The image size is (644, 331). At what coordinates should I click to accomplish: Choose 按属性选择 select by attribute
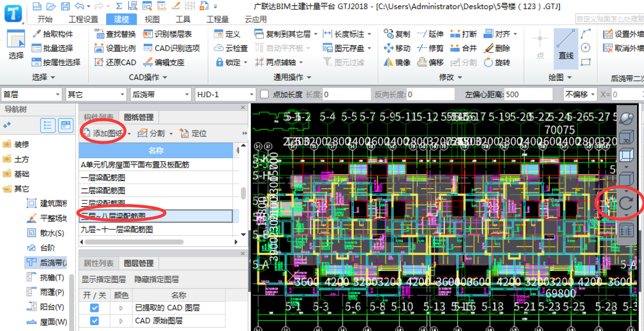(x=57, y=62)
